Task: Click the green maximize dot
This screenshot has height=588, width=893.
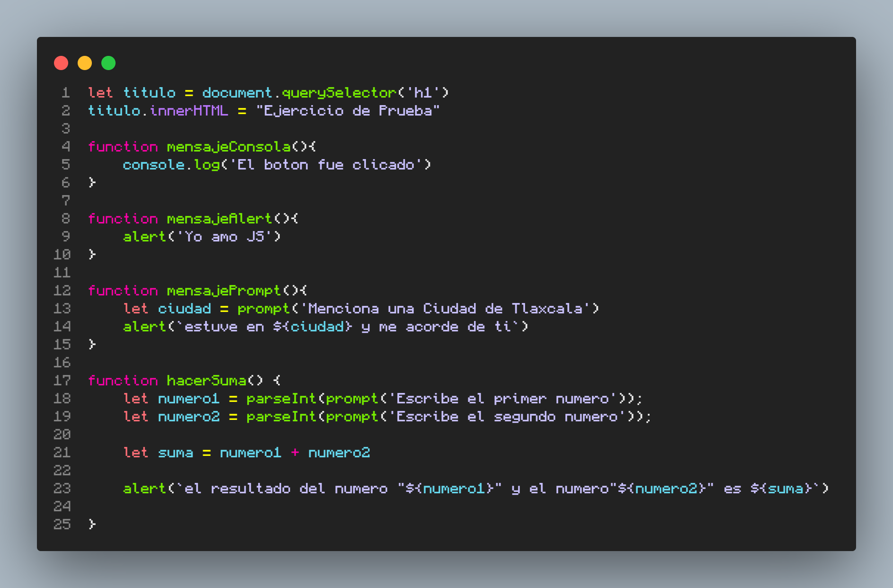Action: click(108, 63)
